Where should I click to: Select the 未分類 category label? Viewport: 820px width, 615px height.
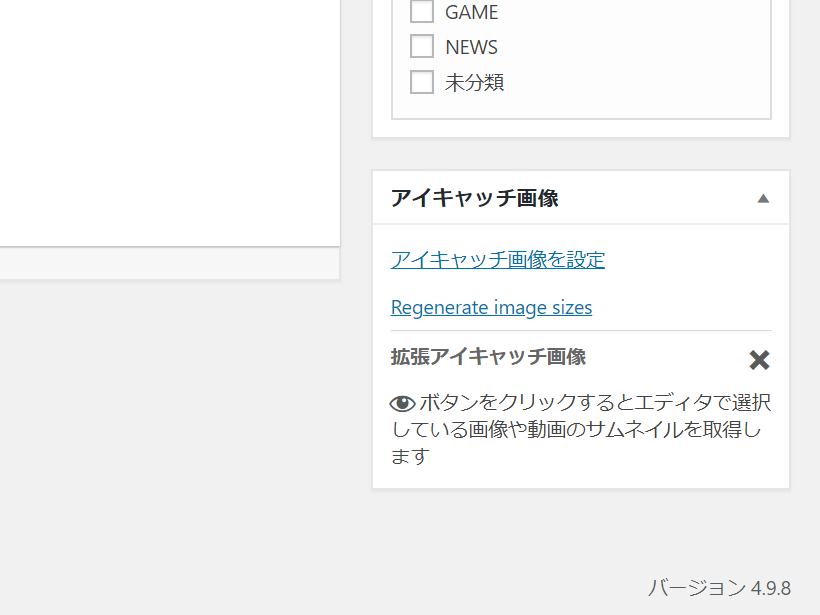point(474,83)
